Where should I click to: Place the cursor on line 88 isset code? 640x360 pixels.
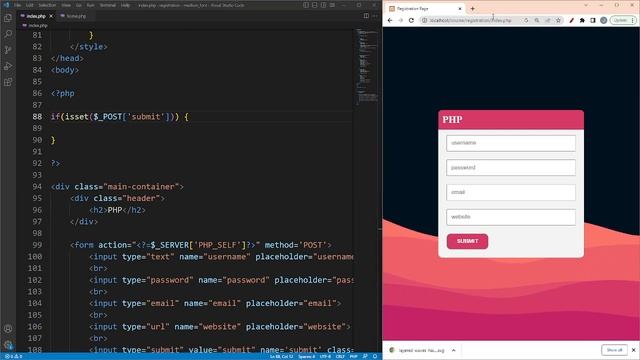[119, 117]
